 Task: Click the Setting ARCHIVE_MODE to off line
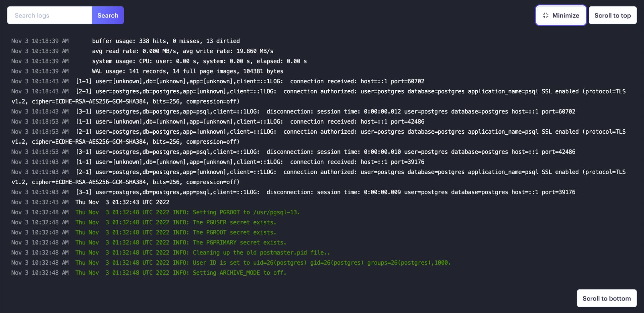pyautogui.click(x=149, y=273)
